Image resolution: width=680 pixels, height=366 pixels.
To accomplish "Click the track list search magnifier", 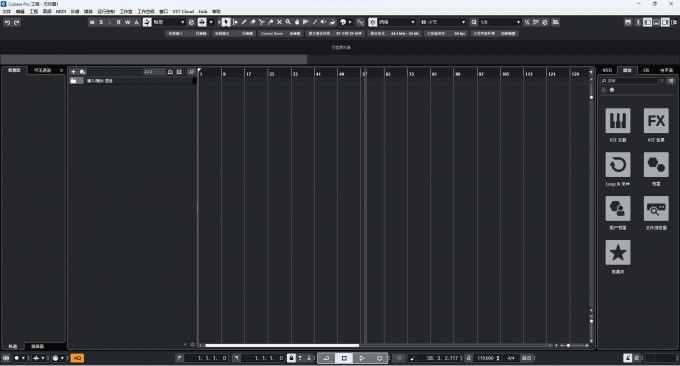I will [191, 72].
